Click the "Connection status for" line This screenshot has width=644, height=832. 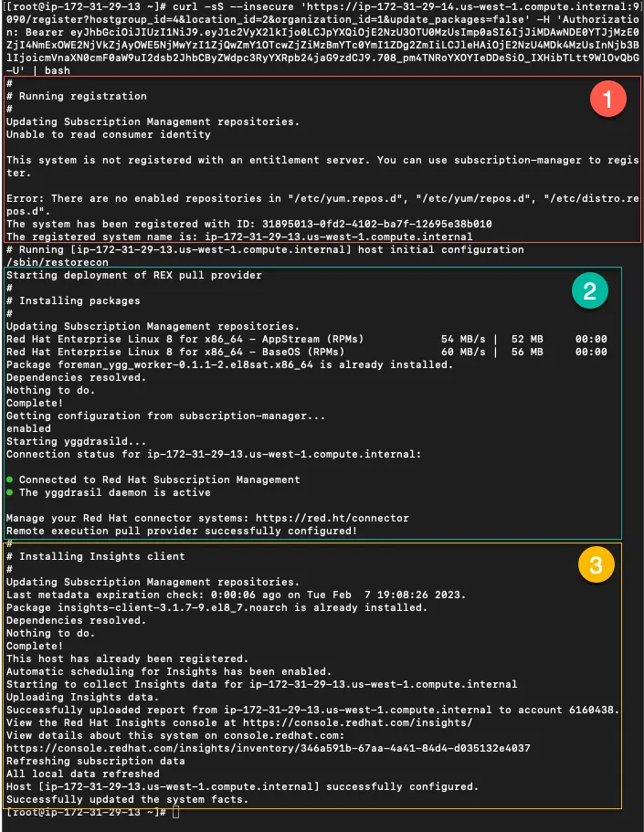point(214,454)
